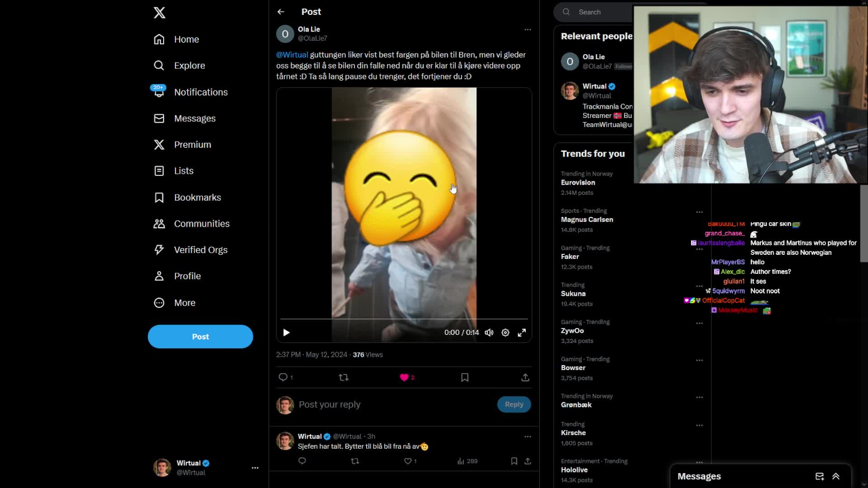Open Sukuna trend options
Screen dimensions: 868x488
coord(699,286)
